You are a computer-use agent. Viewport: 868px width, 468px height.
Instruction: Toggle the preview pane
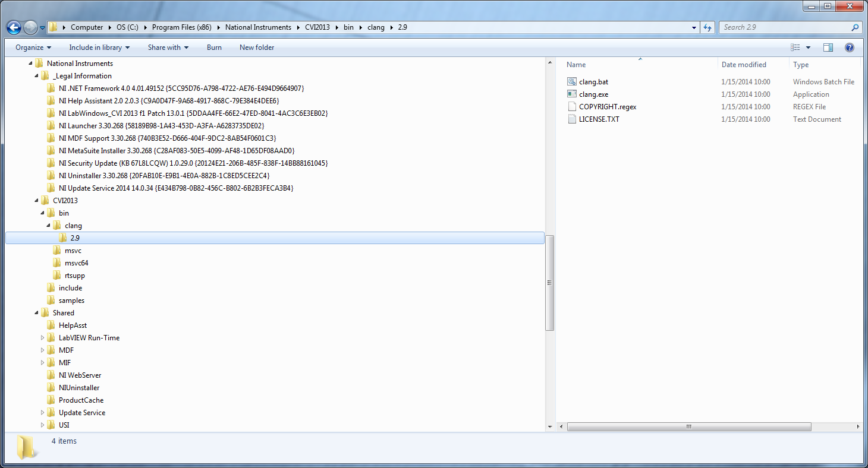coord(828,48)
